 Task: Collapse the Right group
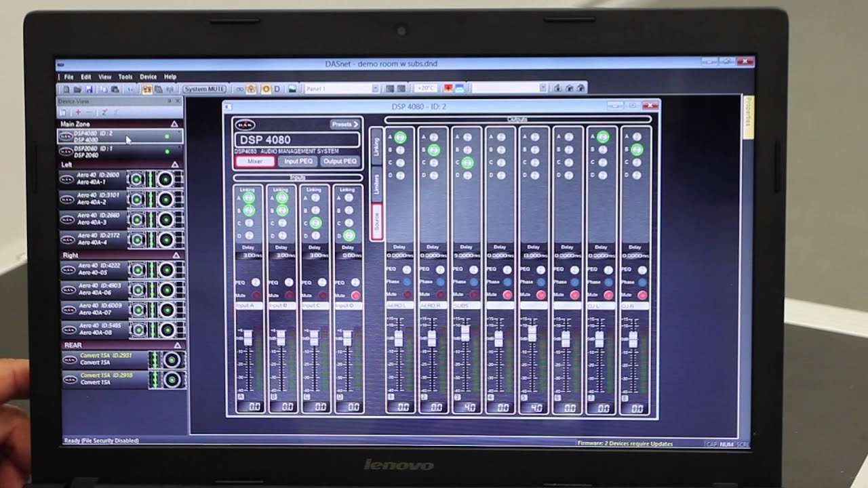tap(176, 256)
